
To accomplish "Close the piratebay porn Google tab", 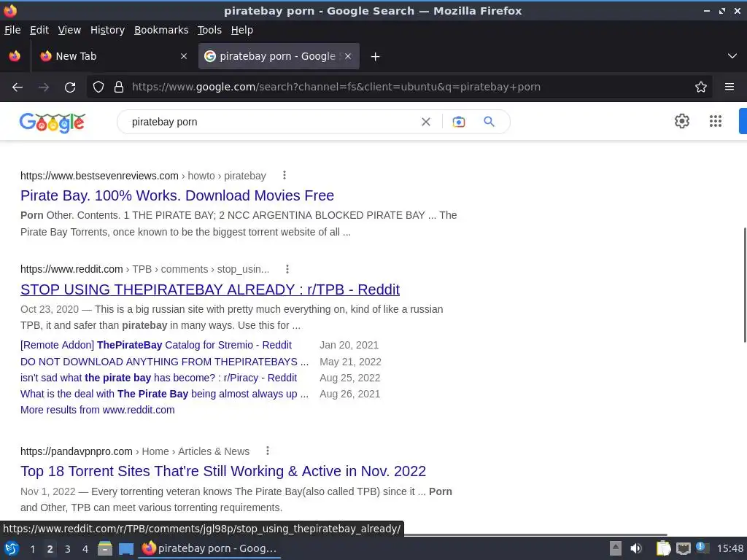I will coord(348,56).
